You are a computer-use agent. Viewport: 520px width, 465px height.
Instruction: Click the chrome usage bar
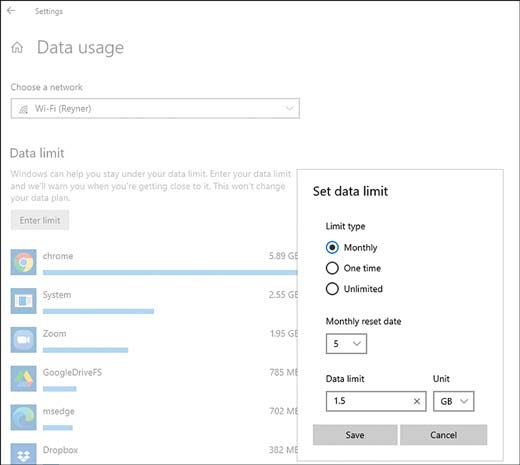tap(170, 273)
